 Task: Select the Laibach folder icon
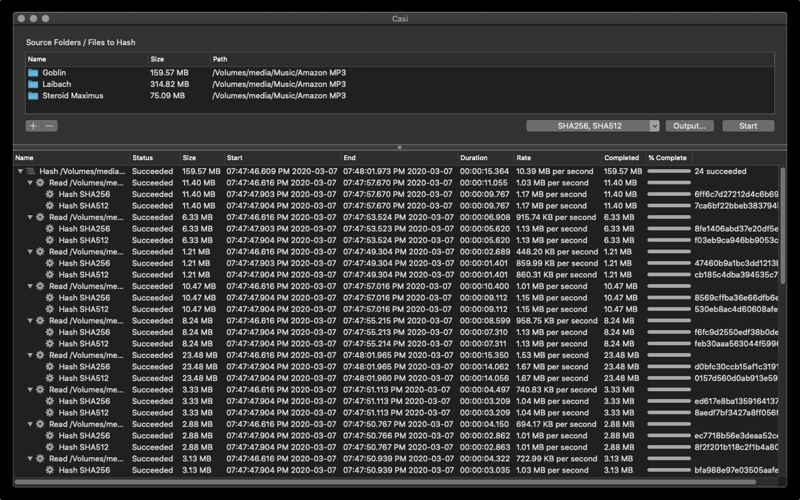pos(33,84)
